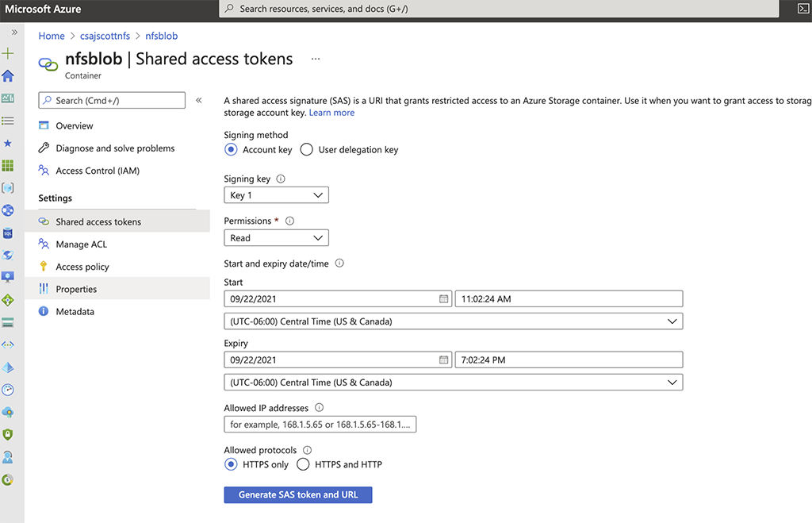
Task: Open Metadata menu item
Action: coord(117,312)
